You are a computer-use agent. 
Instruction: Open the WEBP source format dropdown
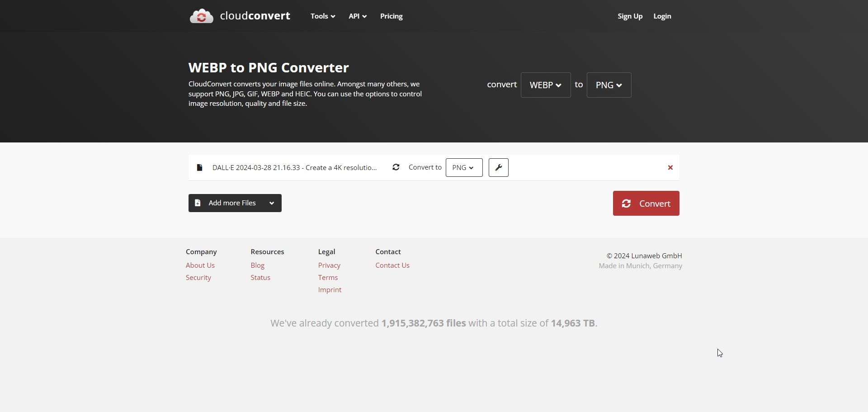(x=546, y=85)
